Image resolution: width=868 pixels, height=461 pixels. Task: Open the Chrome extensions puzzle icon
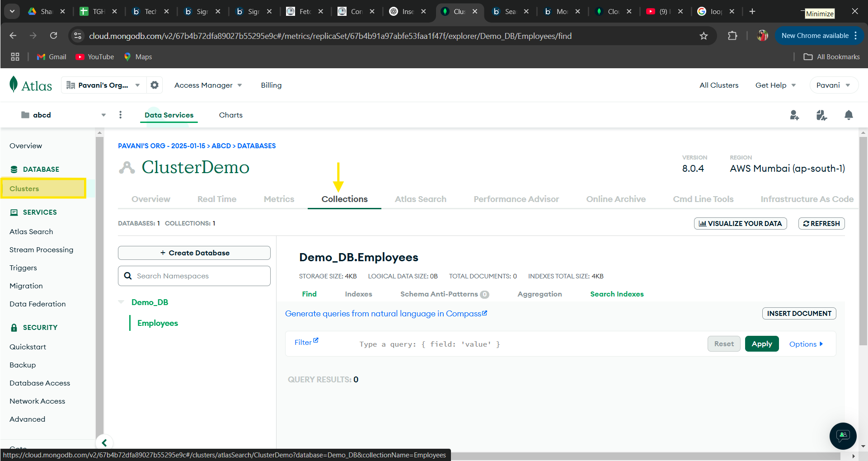732,36
